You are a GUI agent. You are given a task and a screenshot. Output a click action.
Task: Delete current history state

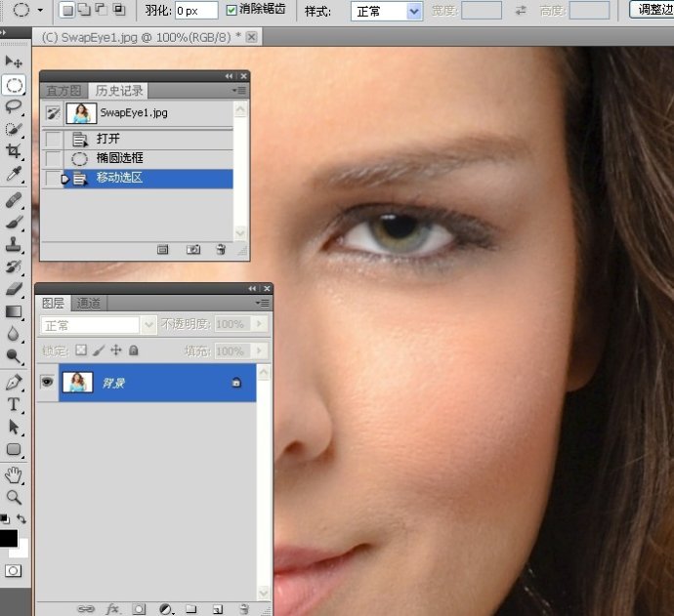coord(221,250)
